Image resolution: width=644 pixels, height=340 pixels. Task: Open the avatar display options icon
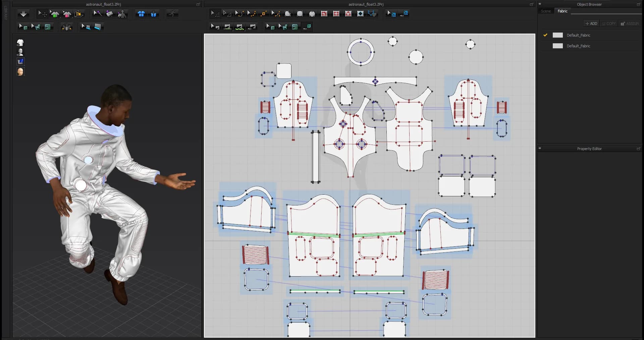(20, 52)
